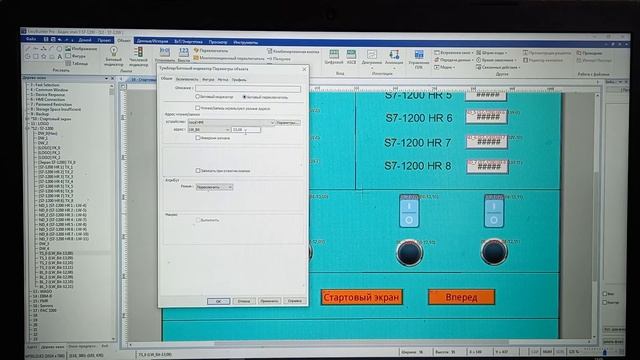
Task: Pick the text tool letter A icon
Action: tap(60, 56)
